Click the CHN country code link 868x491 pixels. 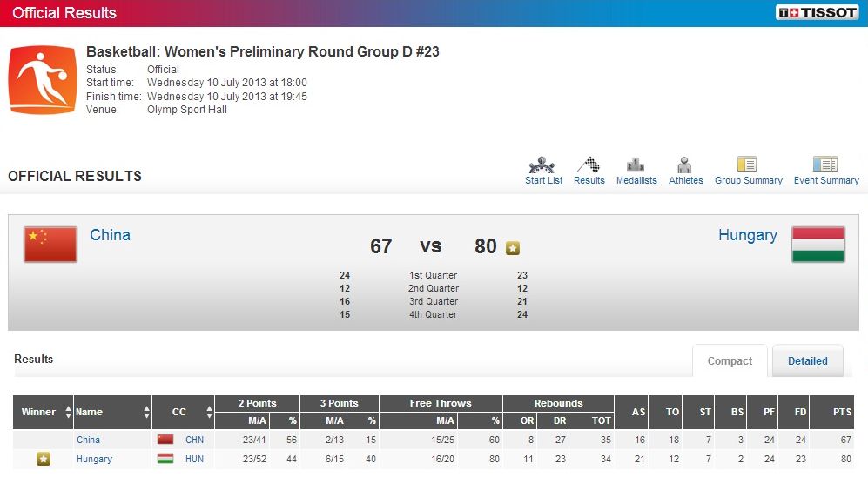pyautogui.click(x=194, y=440)
